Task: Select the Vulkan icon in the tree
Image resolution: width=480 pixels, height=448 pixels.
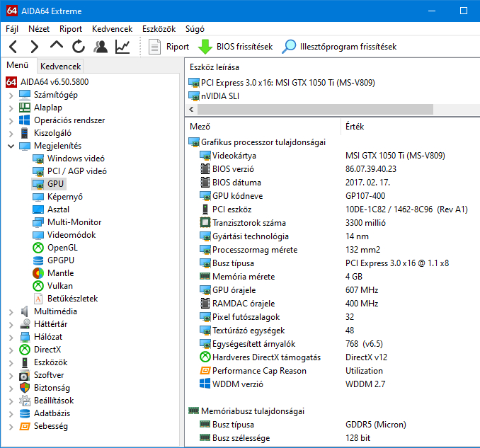Action: pyautogui.click(x=38, y=286)
